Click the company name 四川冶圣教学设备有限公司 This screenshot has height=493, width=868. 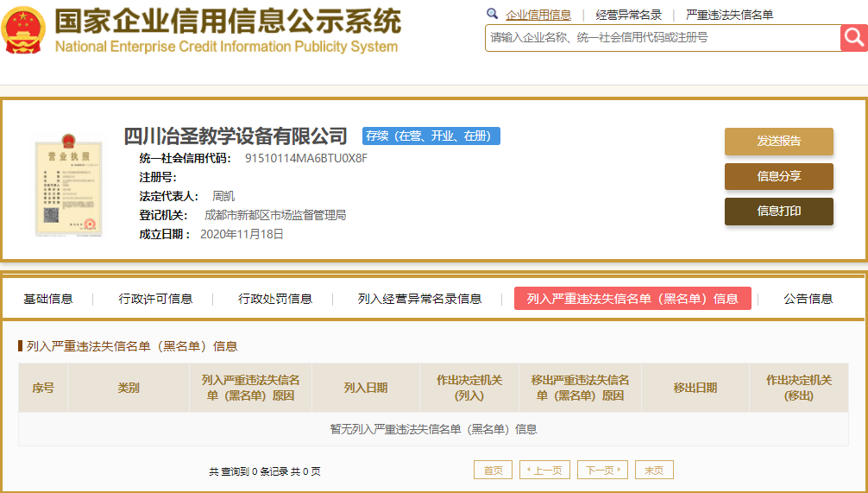(x=236, y=136)
